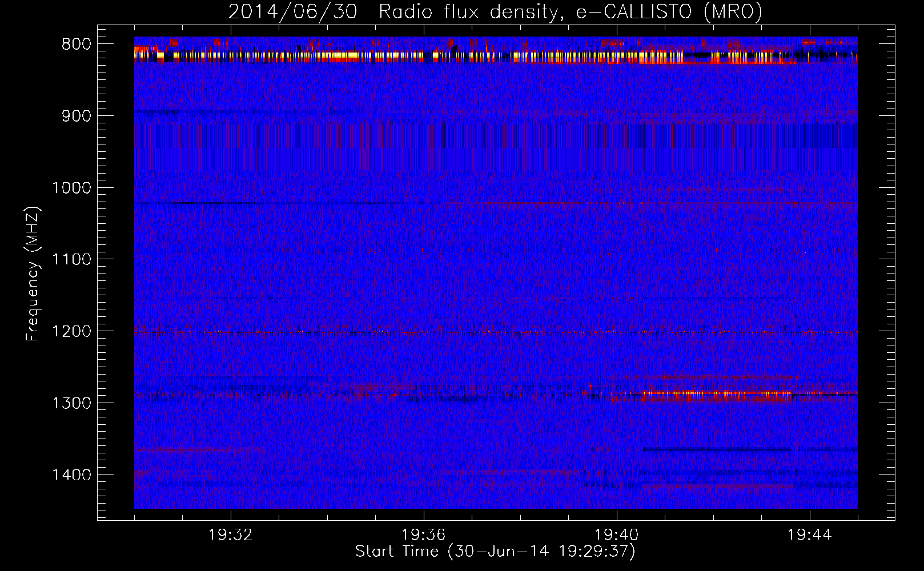Click the 900 frequency tick label
Screen dimensions: 924x571
tap(77, 116)
